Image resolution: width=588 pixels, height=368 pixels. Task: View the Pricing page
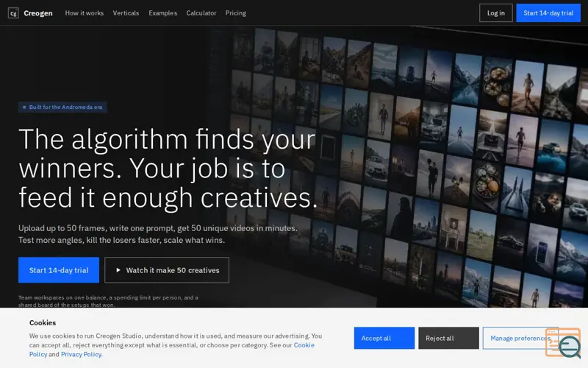click(236, 13)
